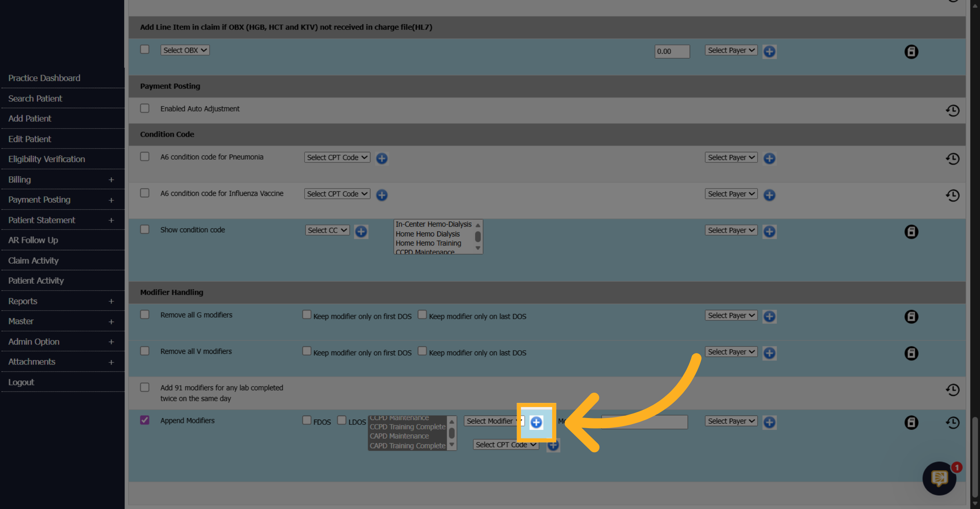Add payer plus icon in Select OBX row
This screenshot has height=509, width=980.
(x=769, y=52)
